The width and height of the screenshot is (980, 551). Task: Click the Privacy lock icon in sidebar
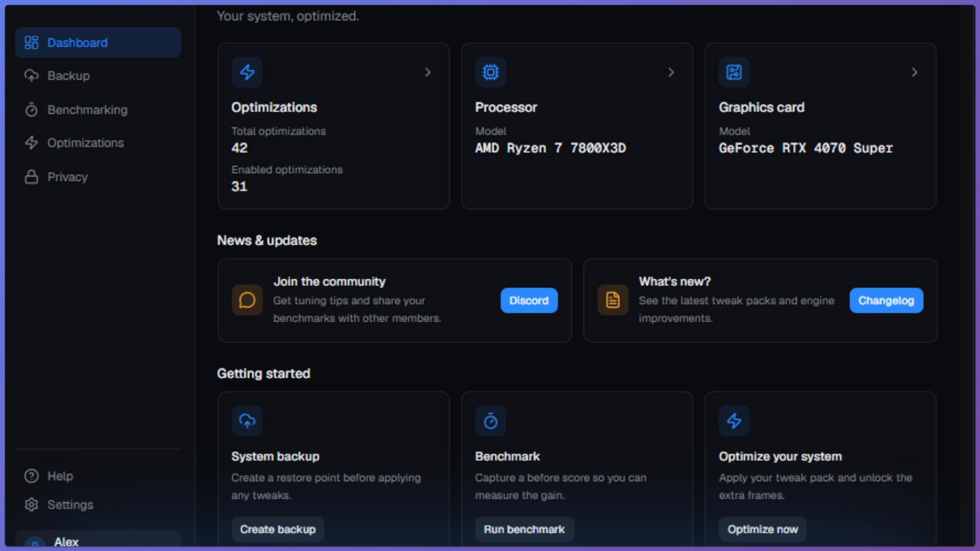[x=31, y=177]
